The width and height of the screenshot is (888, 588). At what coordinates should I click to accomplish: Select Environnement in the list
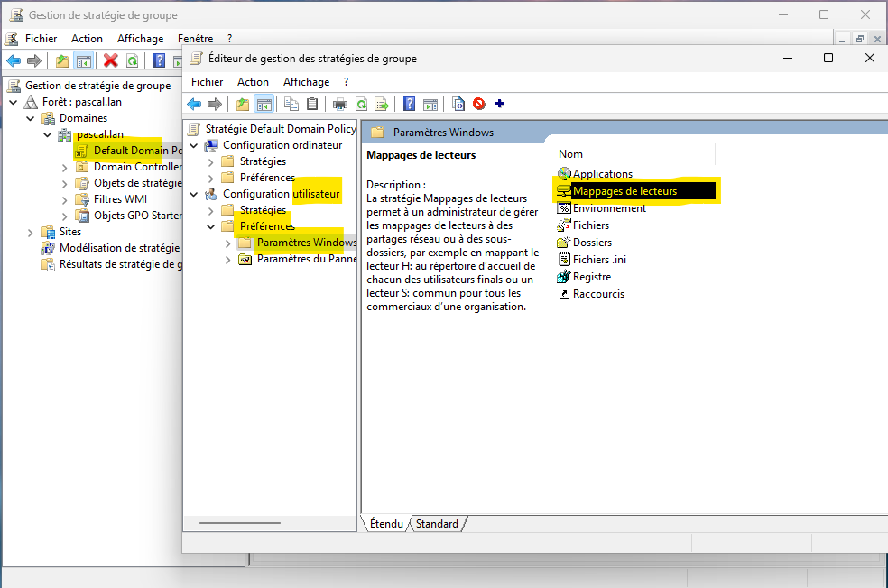tap(609, 208)
